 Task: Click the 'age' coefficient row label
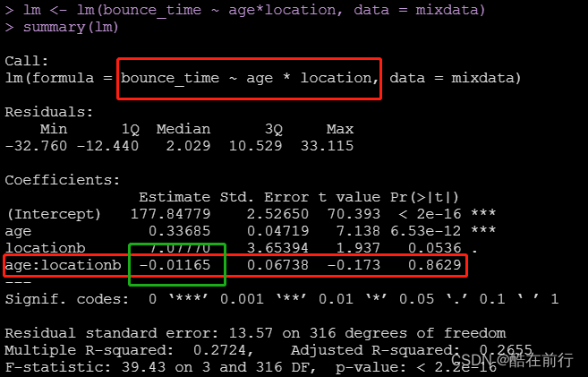[18, 231]
